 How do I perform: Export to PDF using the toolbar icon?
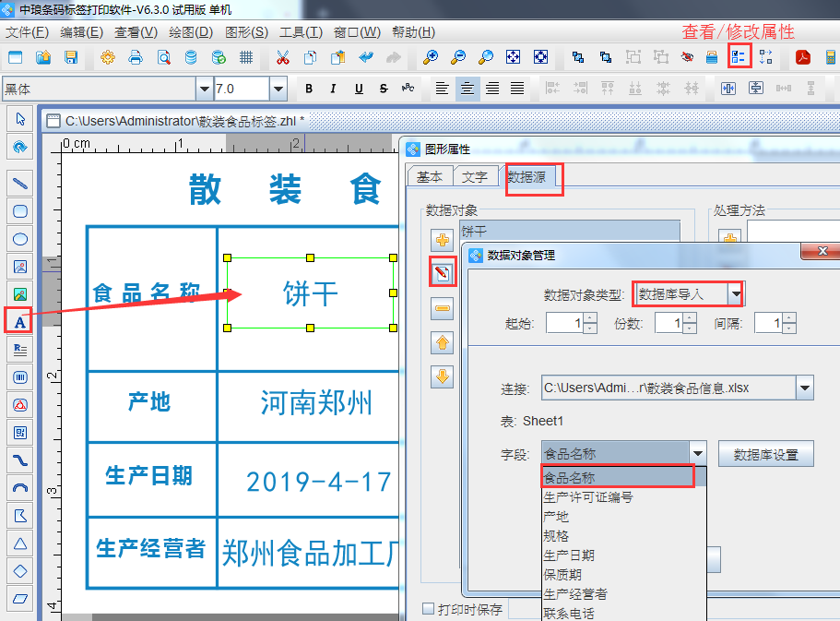tap(803, 56)
